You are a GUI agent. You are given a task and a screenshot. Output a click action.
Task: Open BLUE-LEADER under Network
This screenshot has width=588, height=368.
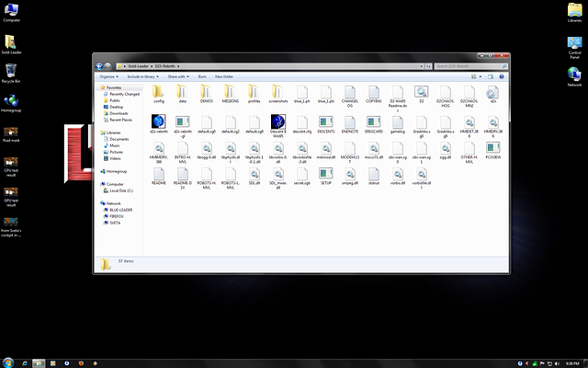[122, 210]
